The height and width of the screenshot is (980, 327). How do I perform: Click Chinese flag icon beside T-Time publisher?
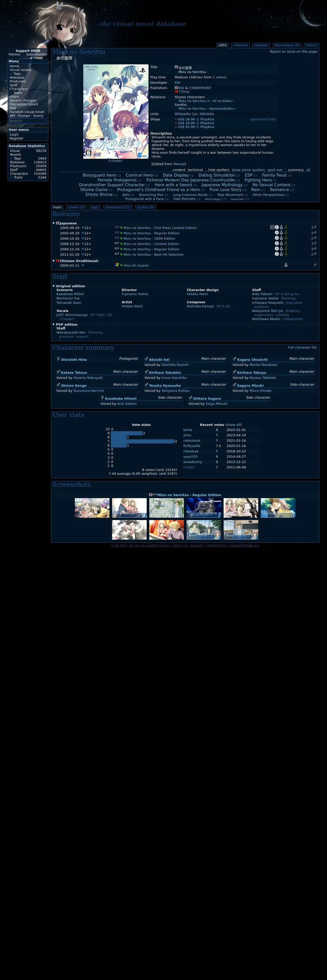click(x=176, y=91)
